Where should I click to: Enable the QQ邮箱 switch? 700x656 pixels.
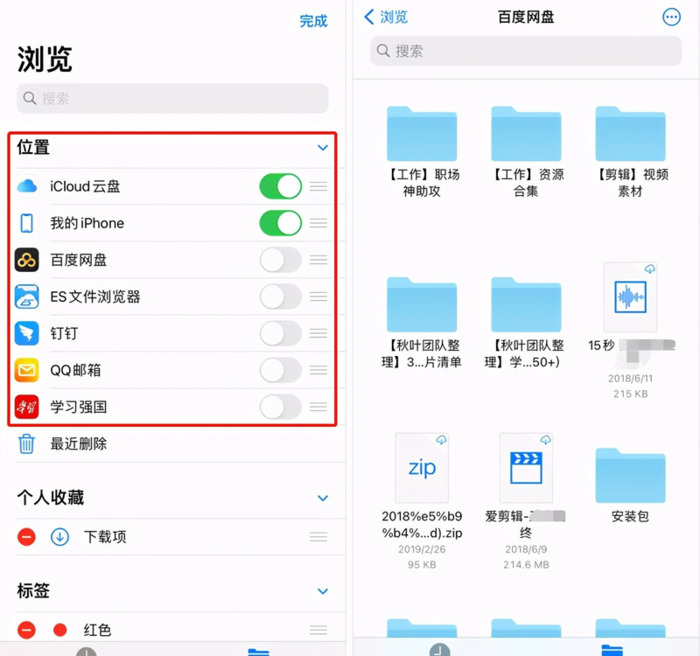coord(281,370)
